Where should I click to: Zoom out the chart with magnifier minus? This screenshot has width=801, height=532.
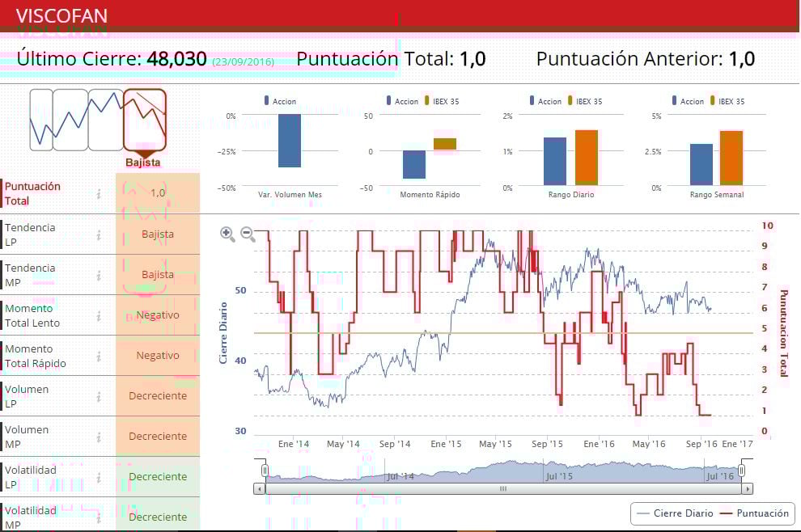[248, 234]
